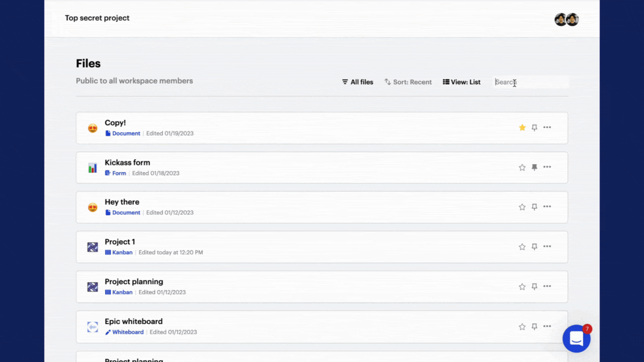Star the Kickass form file
Viewport: 644px width, 362px height.
(x=522, y=167)
